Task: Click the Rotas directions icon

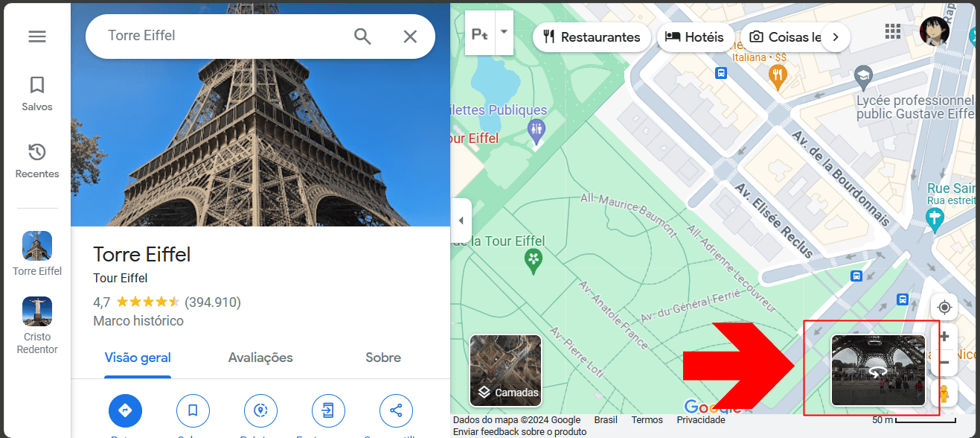Action: click(x=125, y=410)
